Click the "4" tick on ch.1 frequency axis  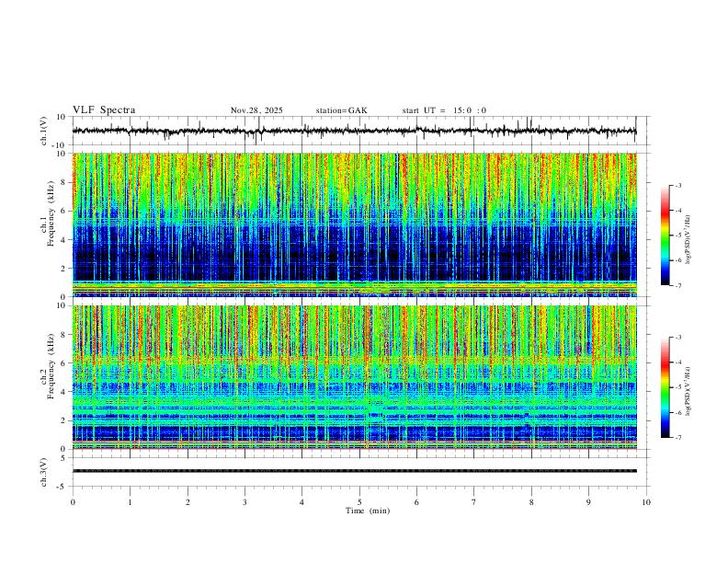(64, 240)
